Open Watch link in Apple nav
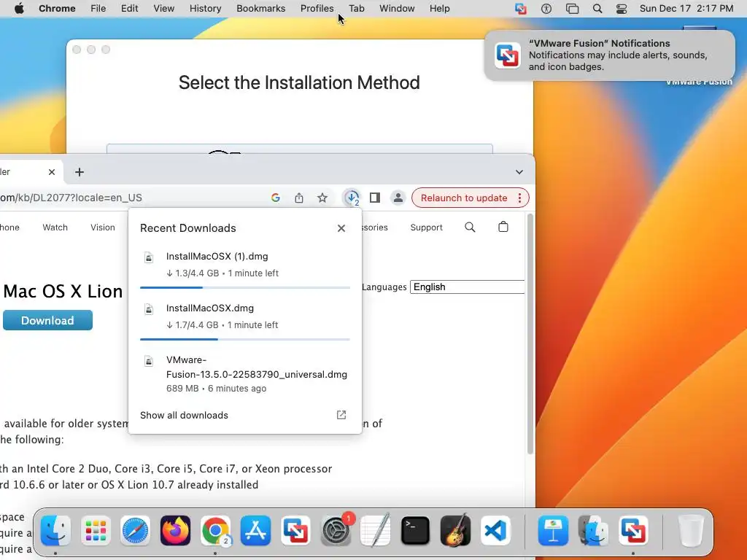This screenshot has height=560, width=747. coord(55,227)
